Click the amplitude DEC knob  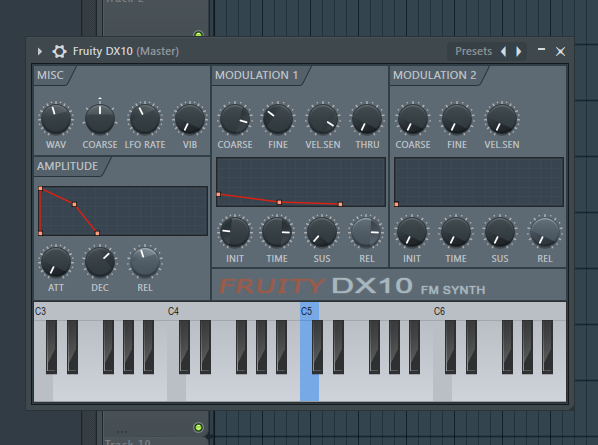100,262
